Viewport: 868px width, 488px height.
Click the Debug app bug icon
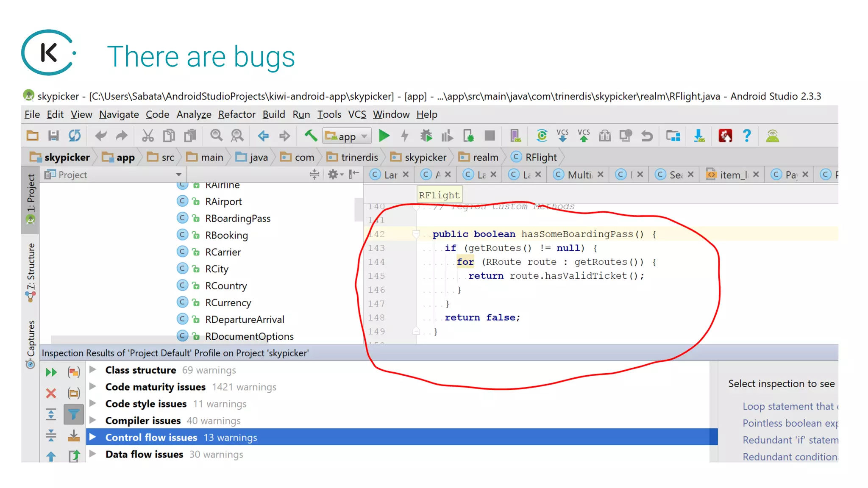coord(426,136)
